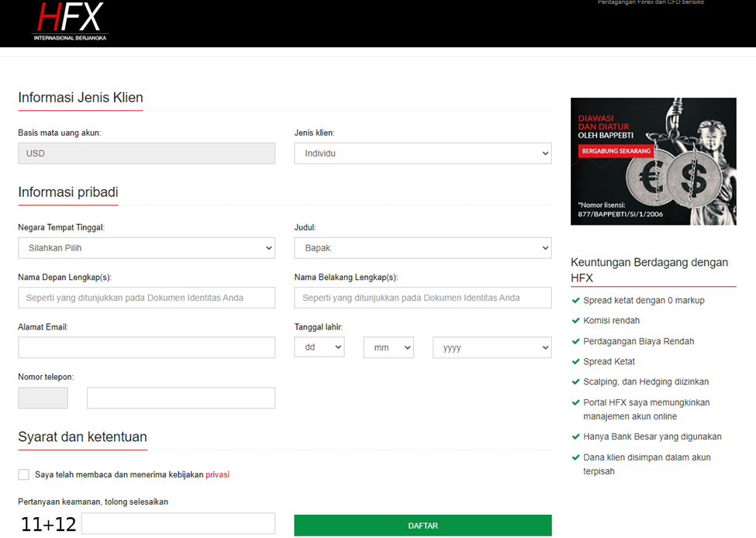
Task: Click the BAPPEBTI regulated banner image
Action: click(x=654, y=161)
